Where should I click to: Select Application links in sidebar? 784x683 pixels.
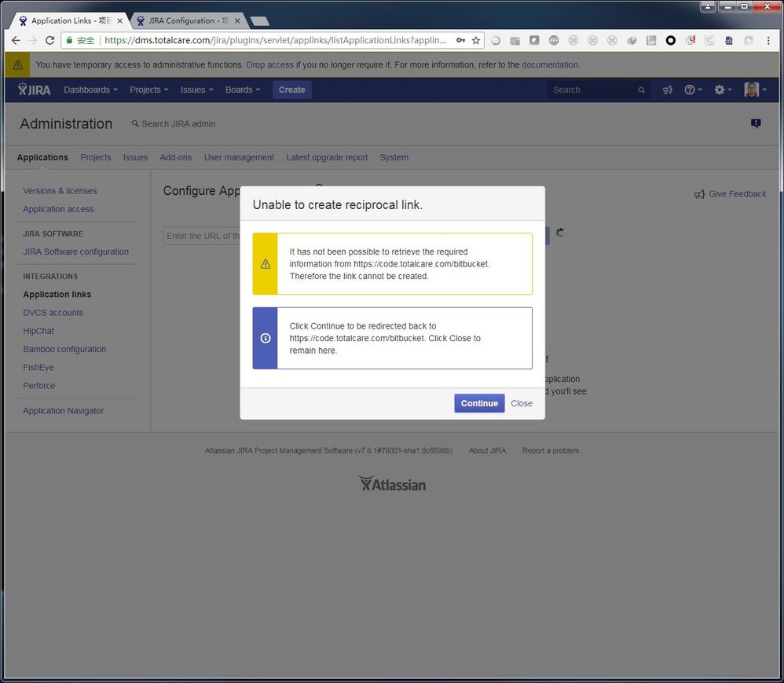(x=57, y=294)
